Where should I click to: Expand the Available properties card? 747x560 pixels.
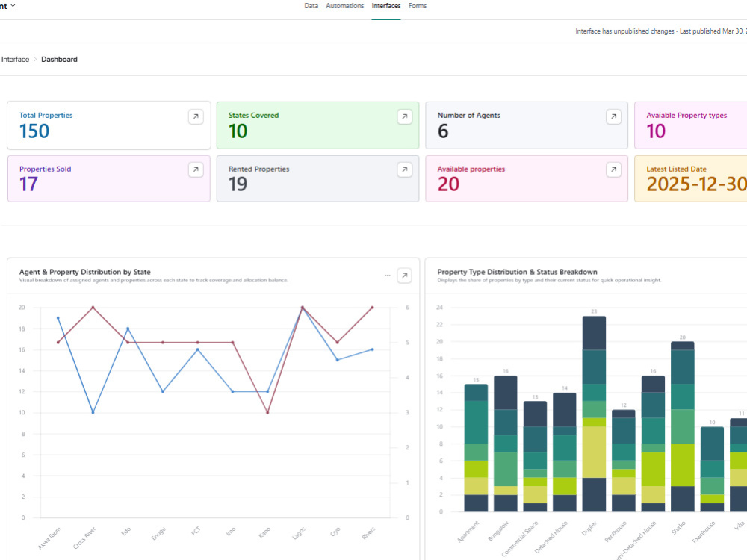[613, 169]
